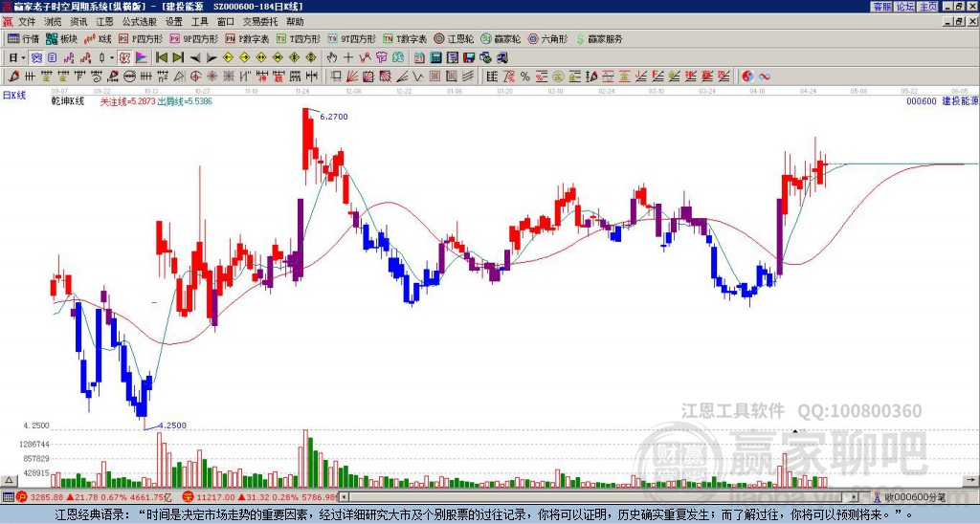Screen dimensions: 980x524
Task: Open the 9T四方形 tool
Action: [352, 38]
